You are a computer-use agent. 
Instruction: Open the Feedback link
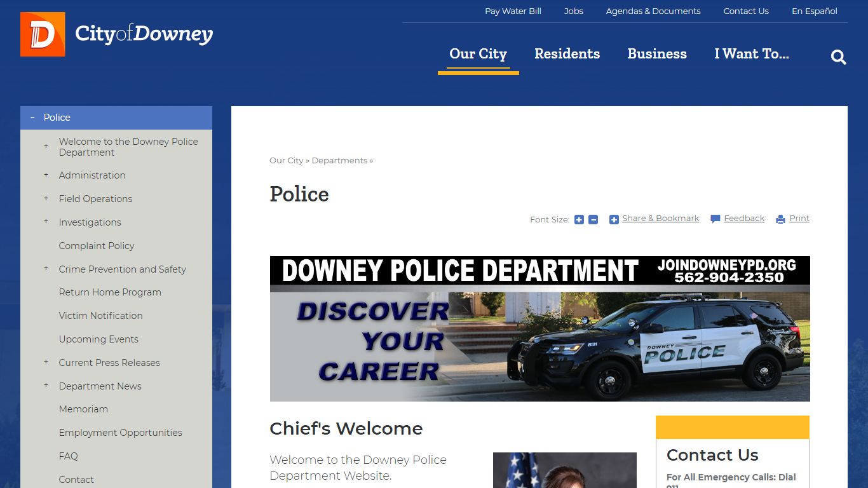tap(744, 219)
